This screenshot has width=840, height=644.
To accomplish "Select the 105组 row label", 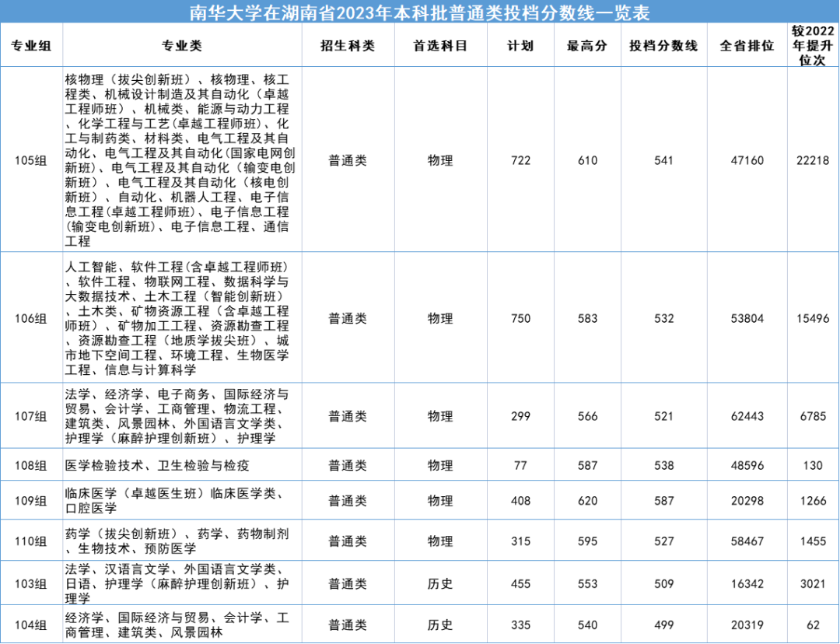I will coord(31,159).
